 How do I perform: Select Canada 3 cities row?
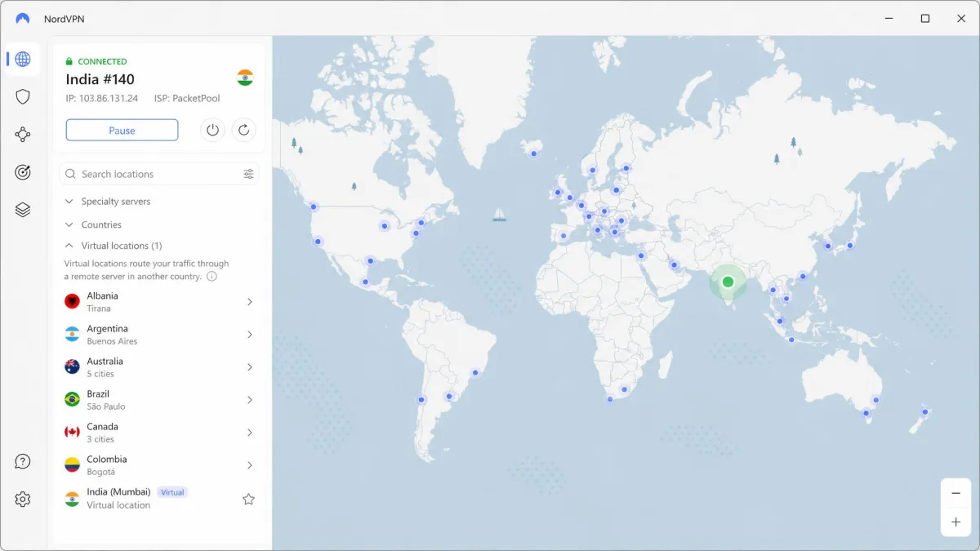159,433
